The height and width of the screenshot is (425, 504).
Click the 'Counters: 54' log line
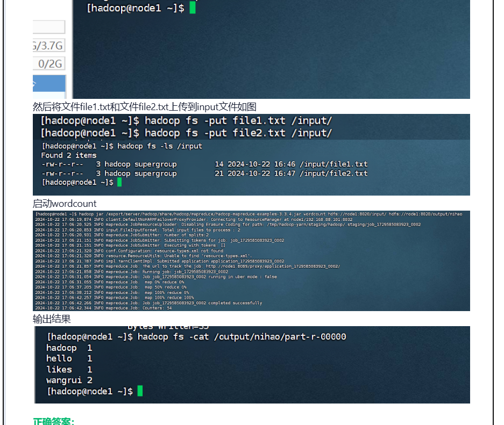pyautogui.click(x=103, y=308)
